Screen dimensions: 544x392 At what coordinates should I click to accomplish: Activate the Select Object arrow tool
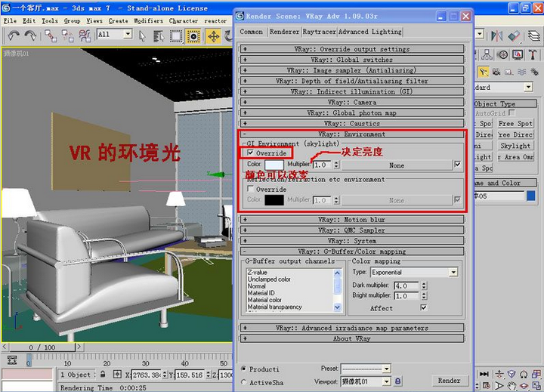click(x=142, y=36)
